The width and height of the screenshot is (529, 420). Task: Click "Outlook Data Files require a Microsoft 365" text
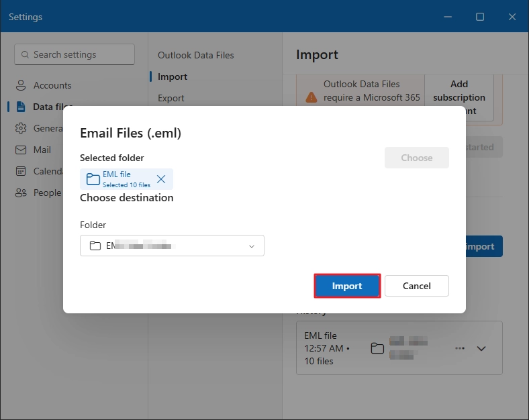tap(372, 91)
